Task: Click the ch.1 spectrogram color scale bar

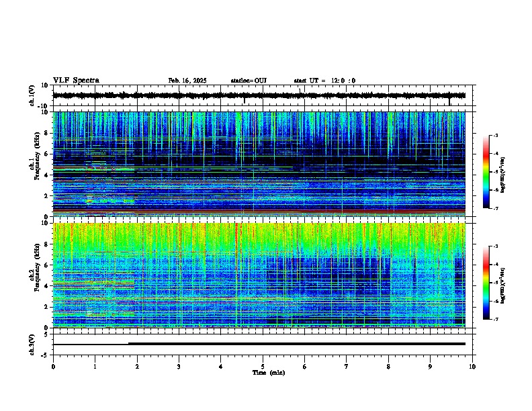Action: coord(486,172)
